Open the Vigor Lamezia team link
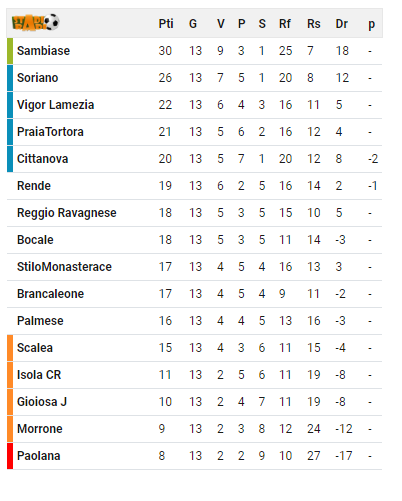 coord(55,105)
